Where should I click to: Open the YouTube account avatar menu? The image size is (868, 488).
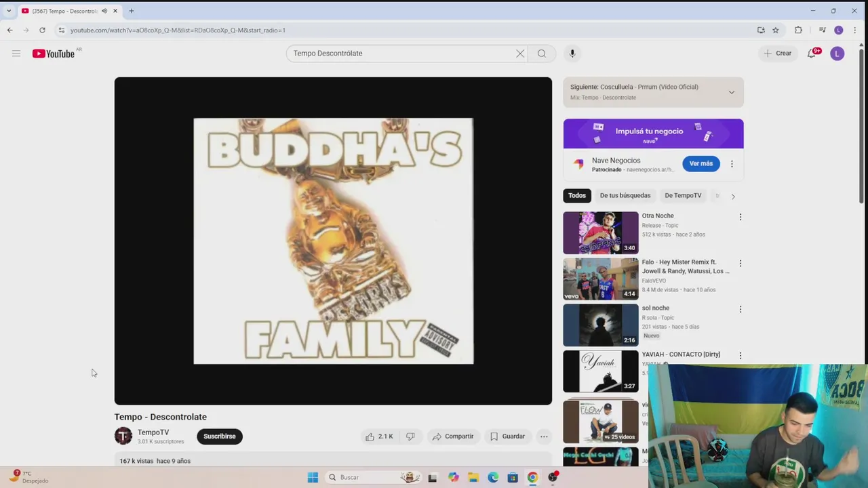click(837, 54)
